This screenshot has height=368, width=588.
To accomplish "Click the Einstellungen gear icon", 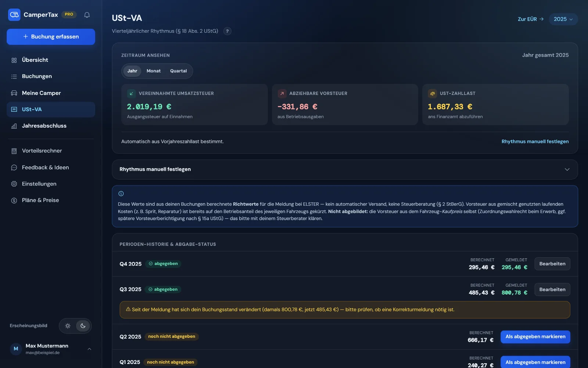I will pos(14,184).
